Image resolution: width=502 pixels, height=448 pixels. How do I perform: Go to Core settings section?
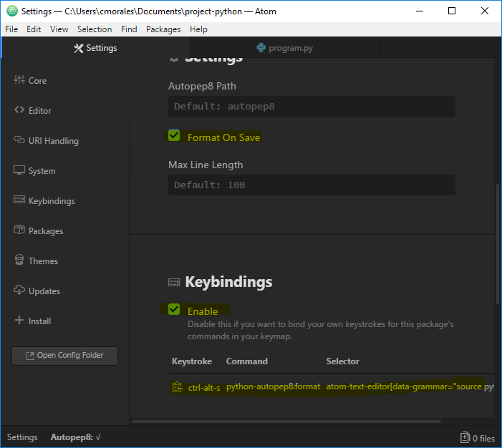pyautogui.click(x=37, y=80)
